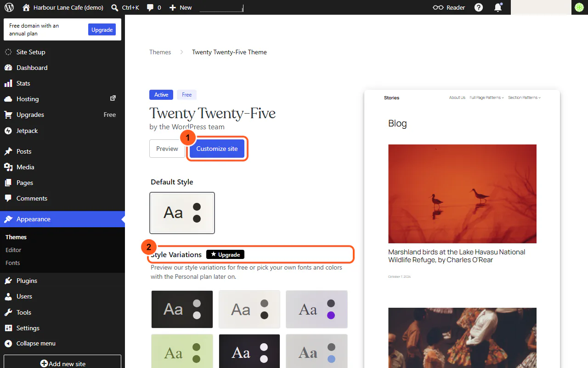
Task: Go back to Themes breadcrumb
Action: (x=160, y=52)
